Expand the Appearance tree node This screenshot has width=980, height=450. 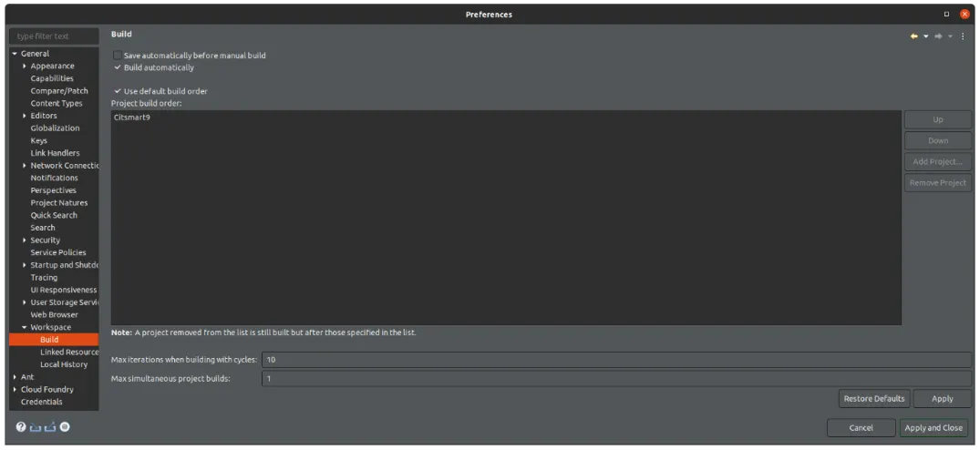point(25,66)
